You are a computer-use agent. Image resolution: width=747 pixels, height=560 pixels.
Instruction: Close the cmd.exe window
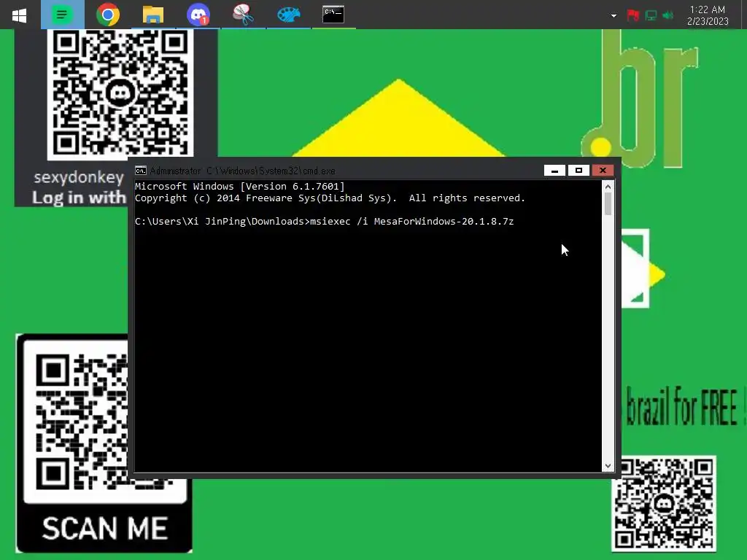pos(603,171)
